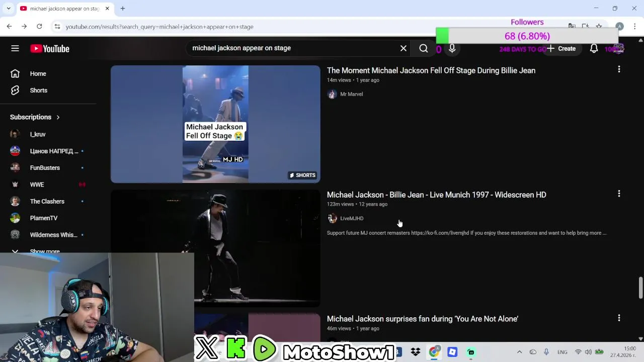Open the LiveMJHD channel avatar
Viewport: 644px width, 362px height.
tap(332, 218)
